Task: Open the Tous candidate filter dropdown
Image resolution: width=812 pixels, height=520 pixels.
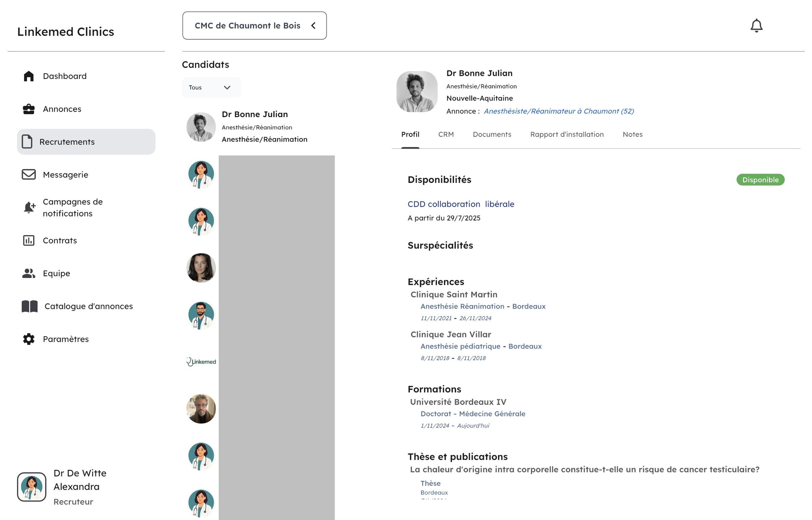Action: (x=211, y=87)
